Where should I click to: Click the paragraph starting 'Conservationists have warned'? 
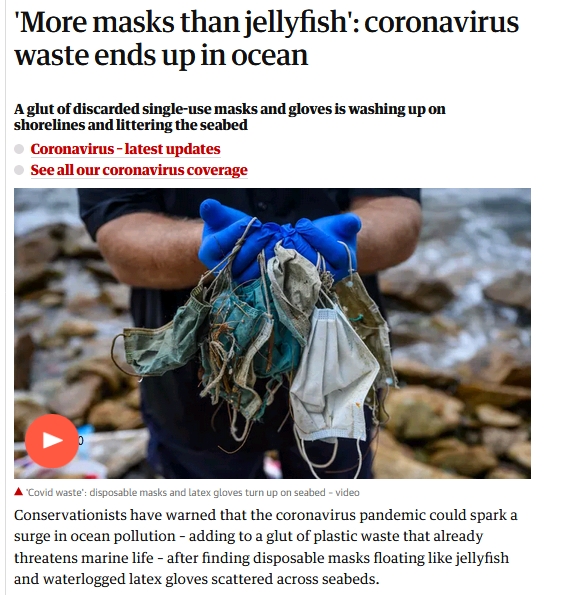click(x=266, y=547)
